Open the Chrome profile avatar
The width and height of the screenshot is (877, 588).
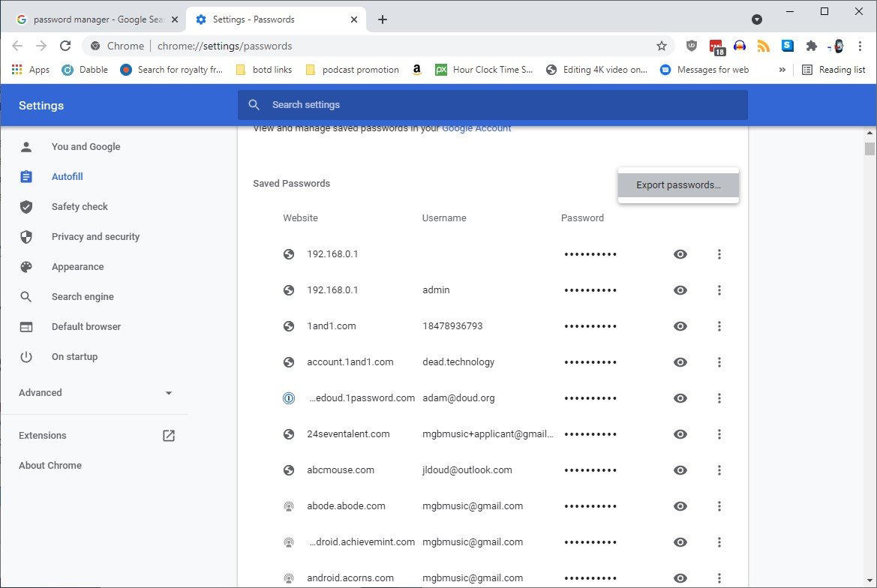[x=836, y=46]
